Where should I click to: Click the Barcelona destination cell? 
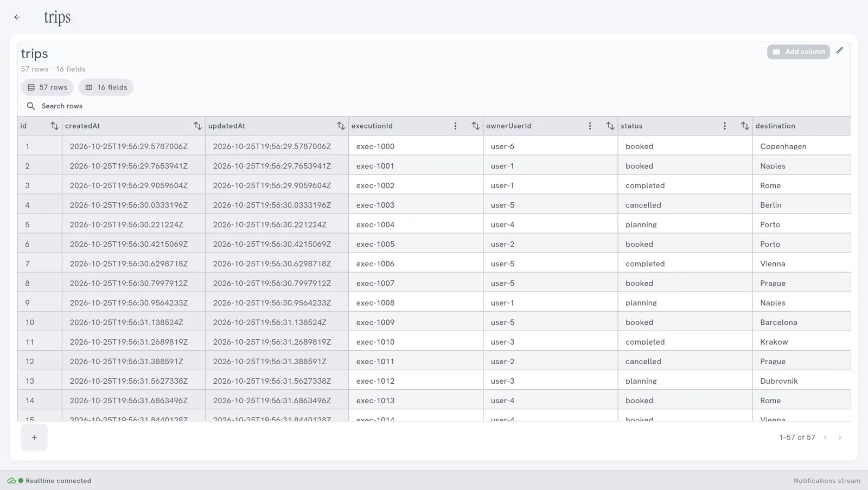pyautogui.click(x=801, y=323)
